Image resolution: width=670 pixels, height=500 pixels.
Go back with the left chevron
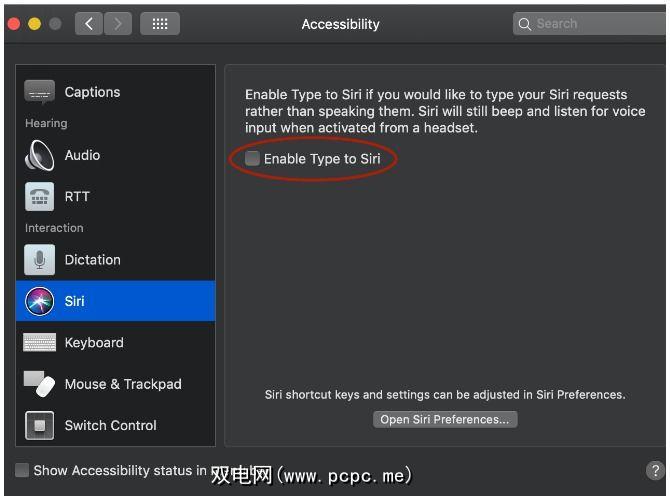click(88, 24)
